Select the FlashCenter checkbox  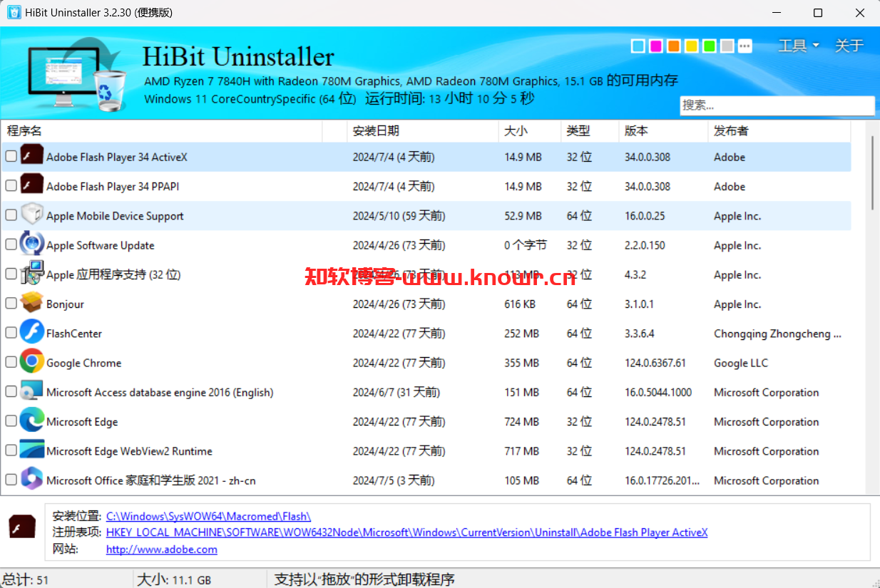(11, 332)
